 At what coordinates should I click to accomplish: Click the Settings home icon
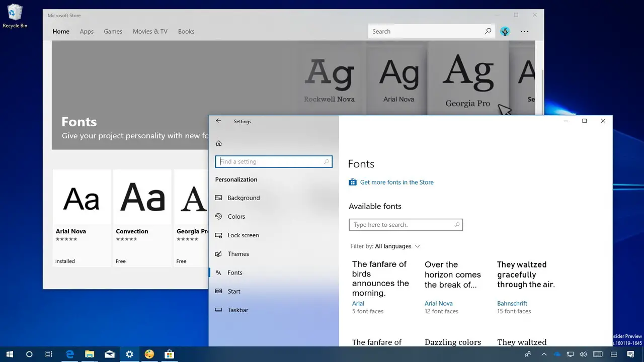pyautogui.click(x=219, y=143)
